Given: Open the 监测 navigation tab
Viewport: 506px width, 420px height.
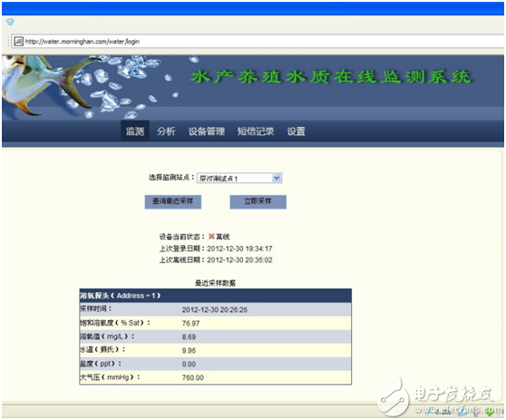Looking at the screenshot, I should (x=135, y=131).
